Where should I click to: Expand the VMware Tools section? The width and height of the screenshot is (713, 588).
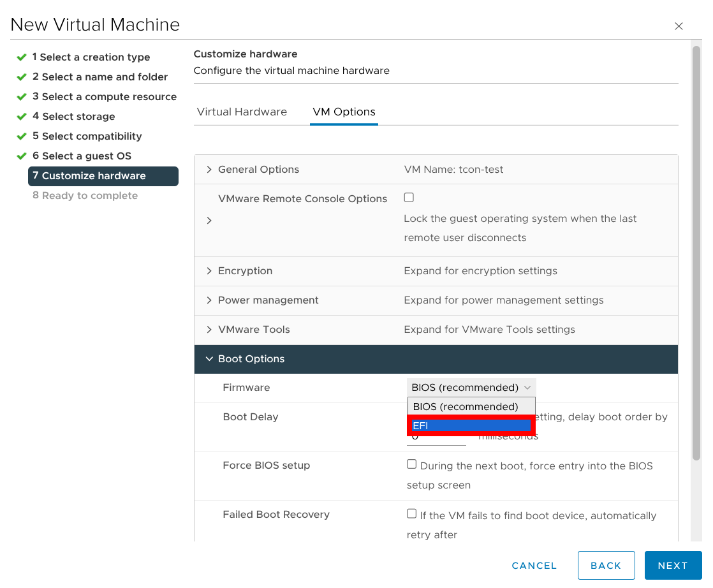[x=209, y=330]
